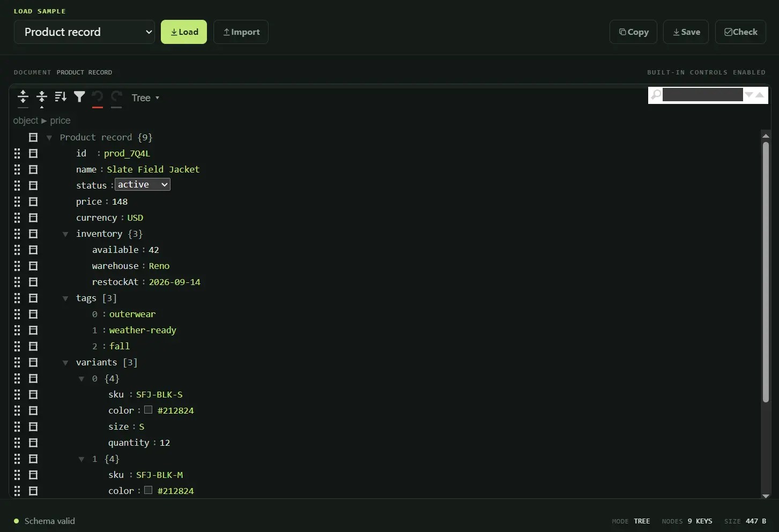Click object in the breadcrumb path
The width and height of the screenshot is (779, 532).
[x=26, y=121]
